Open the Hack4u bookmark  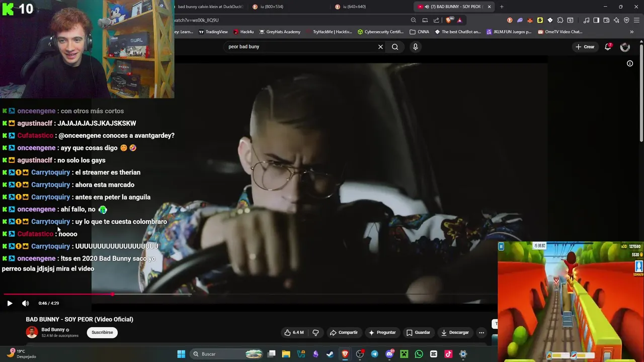pos(244,32)
